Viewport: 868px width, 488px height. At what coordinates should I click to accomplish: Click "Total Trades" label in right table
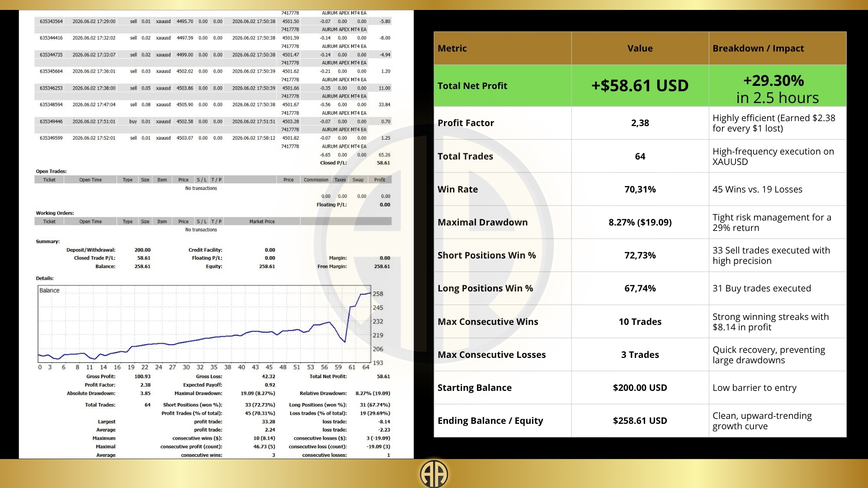tap(465, 156)
